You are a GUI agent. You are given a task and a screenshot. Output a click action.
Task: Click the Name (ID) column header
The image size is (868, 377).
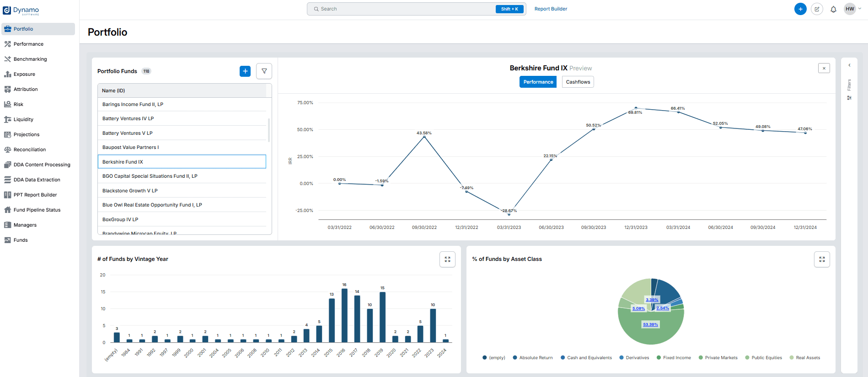coord(113,90)
